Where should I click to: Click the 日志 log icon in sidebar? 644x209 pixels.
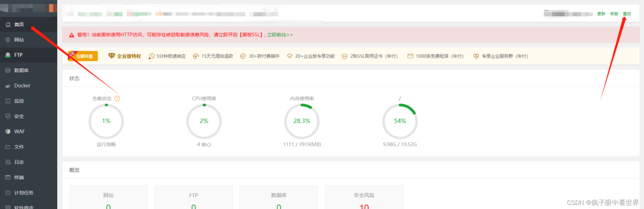point(8,162)
